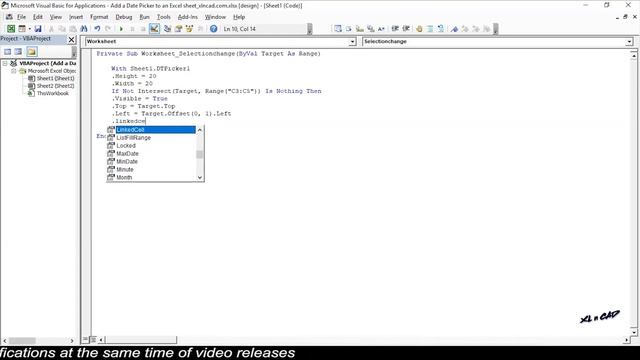Open the Project Explorer icon
This screenshot has height=360, width=640.
point(167,29)
